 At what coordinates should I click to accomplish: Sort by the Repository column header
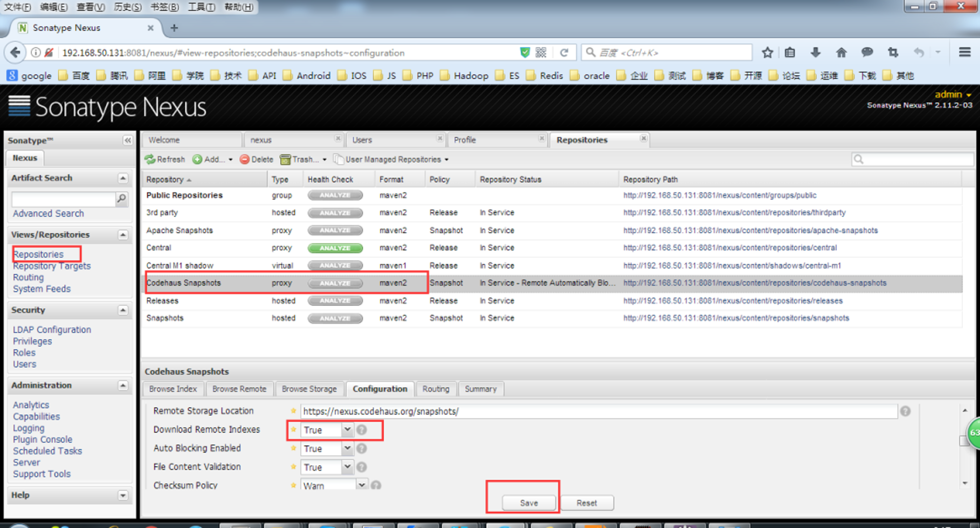(204, 180)
